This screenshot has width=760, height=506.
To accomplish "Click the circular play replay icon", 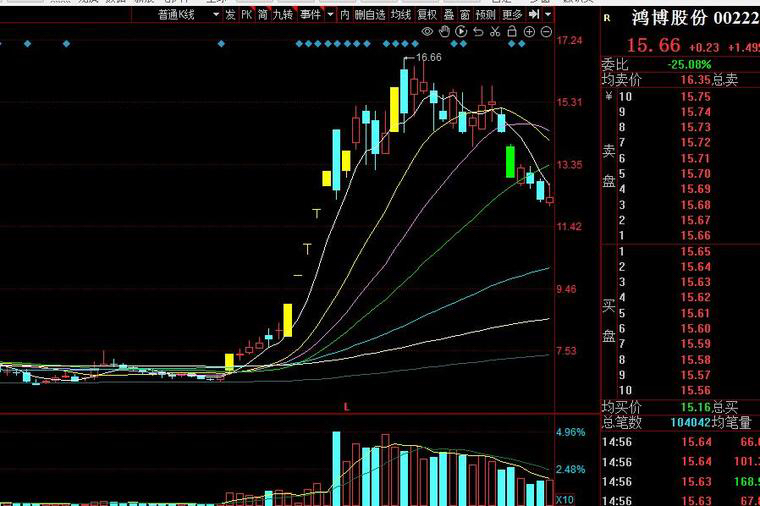I will pos(461,32).
